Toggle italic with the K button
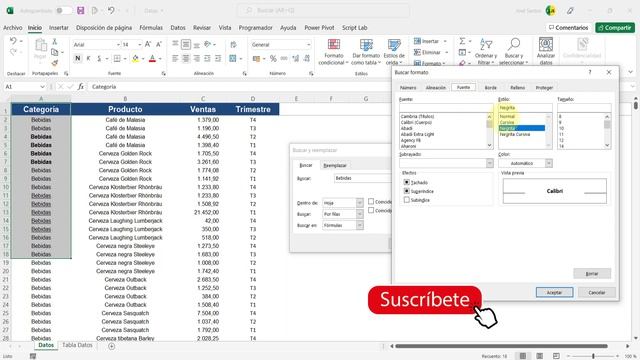Image resolution: width=640 pixels, height=360 pixels. 89,59
